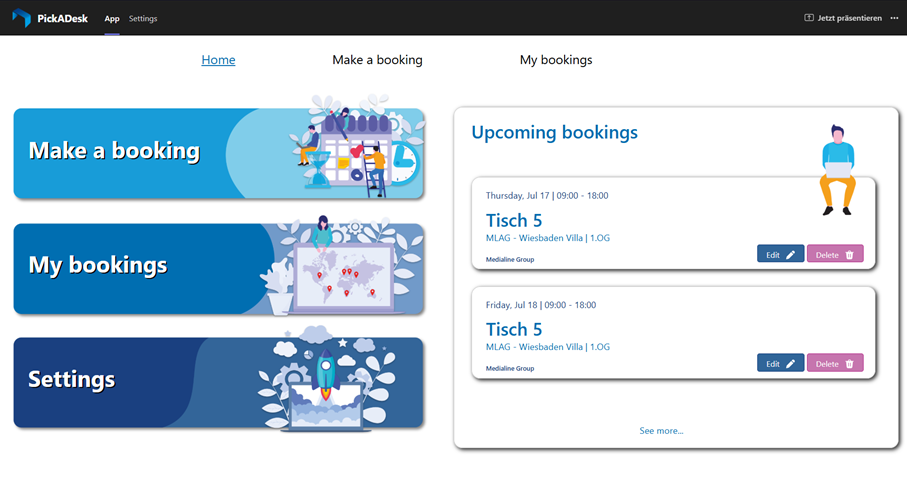This screenshot has height=488, width=907.
Task: Open the large My bookings tile
Action: pyautogui.click(x=98, y=266)
